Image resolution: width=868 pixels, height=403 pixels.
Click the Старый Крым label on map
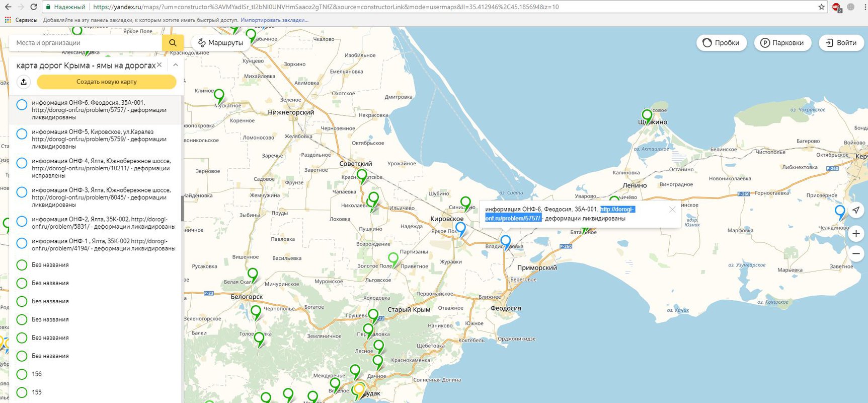point(409,309)
